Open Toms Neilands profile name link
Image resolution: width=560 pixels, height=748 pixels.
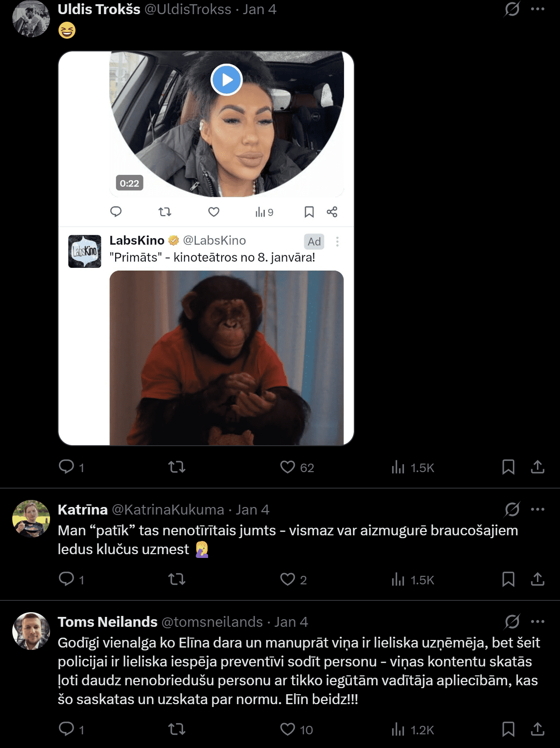(108, 622)
